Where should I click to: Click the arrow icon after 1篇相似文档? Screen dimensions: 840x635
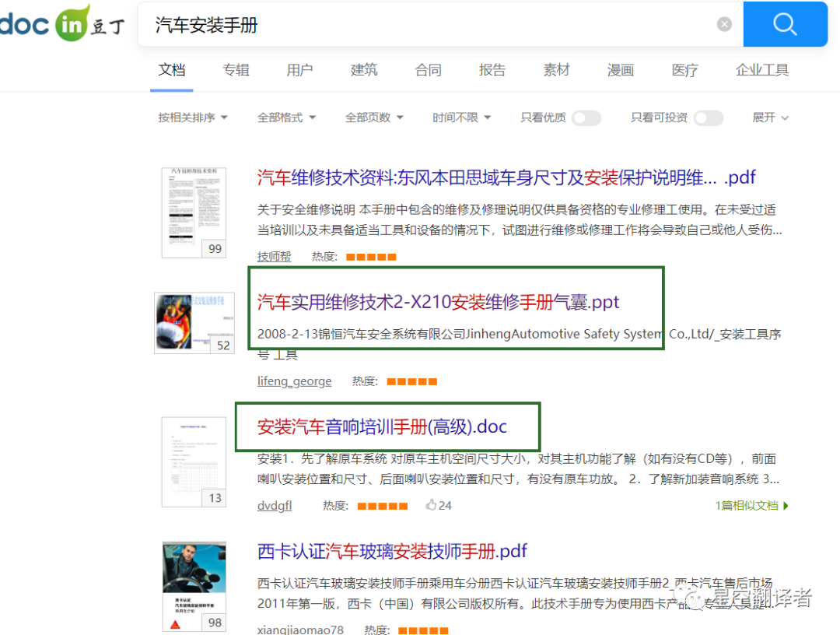[784, 505]
